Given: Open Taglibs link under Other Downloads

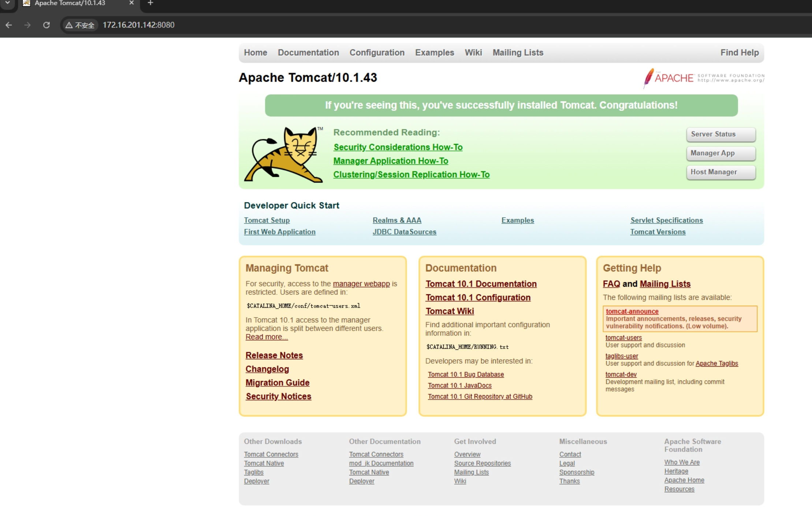Looking at the screenshot, I should [x=254, y=472].
